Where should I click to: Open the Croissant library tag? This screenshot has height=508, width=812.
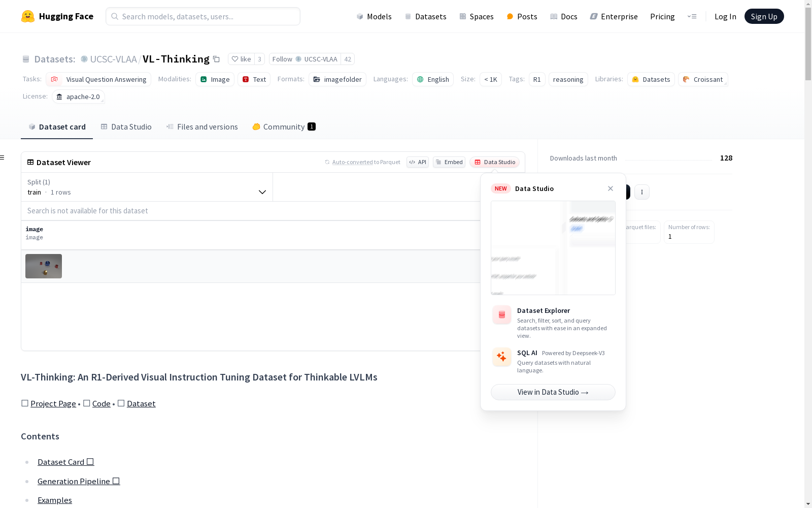[x=703, y=79]
